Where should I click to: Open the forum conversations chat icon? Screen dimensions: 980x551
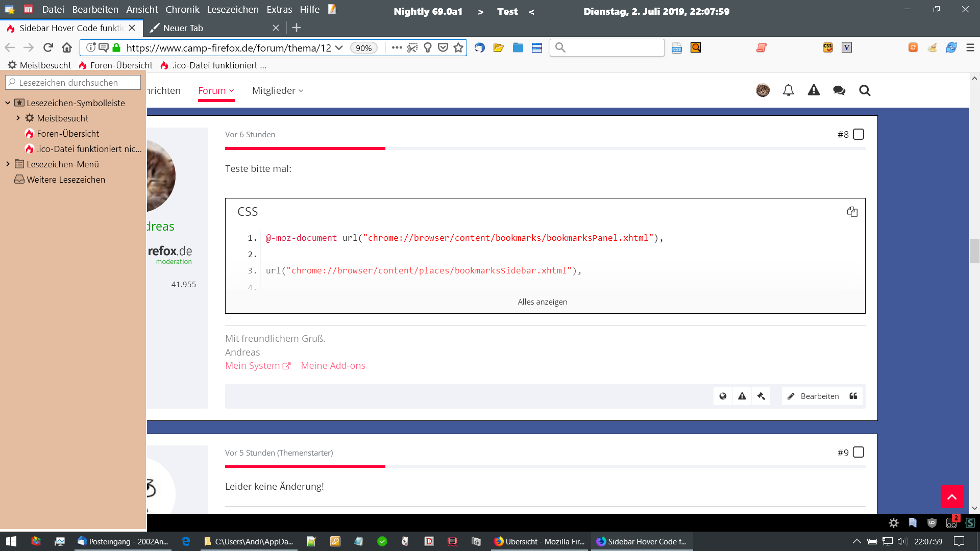[839, 90]
